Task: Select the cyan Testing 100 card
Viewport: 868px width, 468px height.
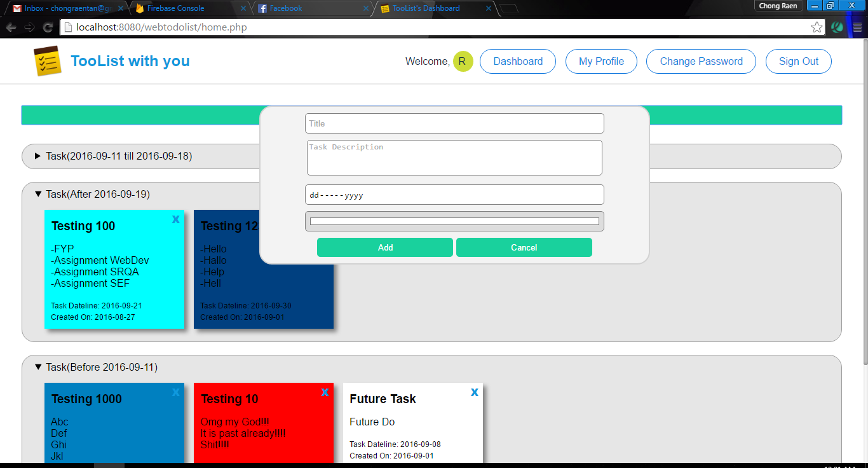Action: tap(114, 269)
